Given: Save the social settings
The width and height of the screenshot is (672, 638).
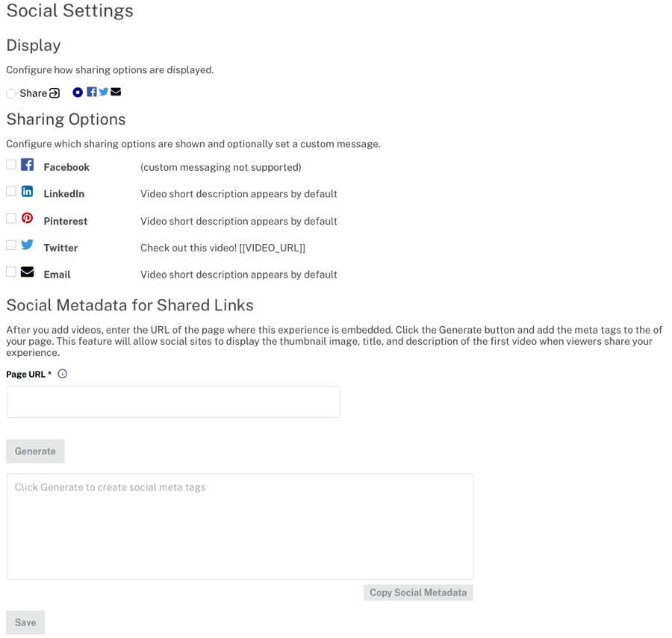Looking at the screenshot, I should (25, 622).
